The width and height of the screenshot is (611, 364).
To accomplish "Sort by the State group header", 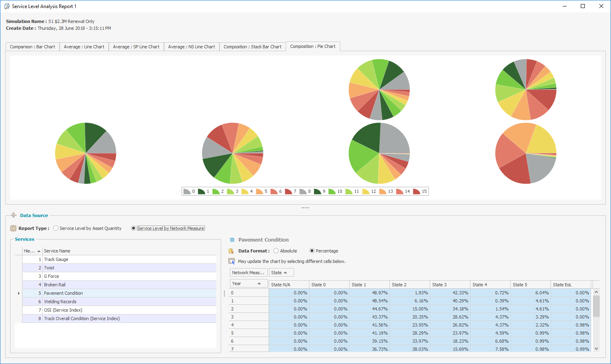I will tap(281, 273).
